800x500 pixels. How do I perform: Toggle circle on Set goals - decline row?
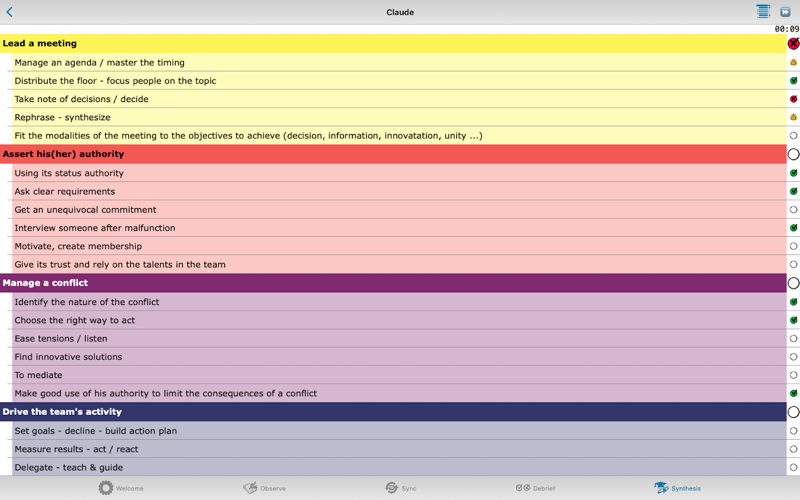click(x=793, y=431)
